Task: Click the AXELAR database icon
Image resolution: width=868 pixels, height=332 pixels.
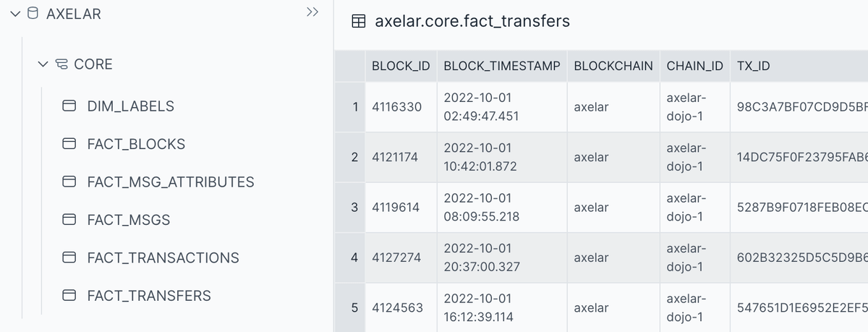Action: (33, 14)
